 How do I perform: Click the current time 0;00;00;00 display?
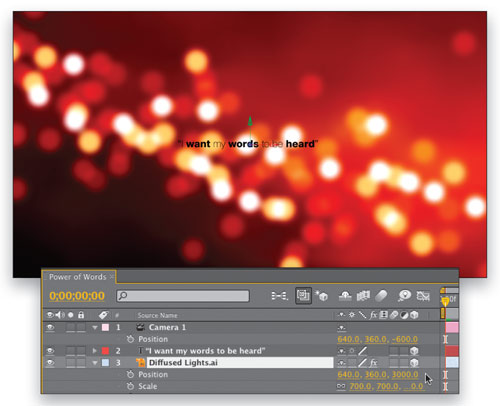click(x=77, y=296)
